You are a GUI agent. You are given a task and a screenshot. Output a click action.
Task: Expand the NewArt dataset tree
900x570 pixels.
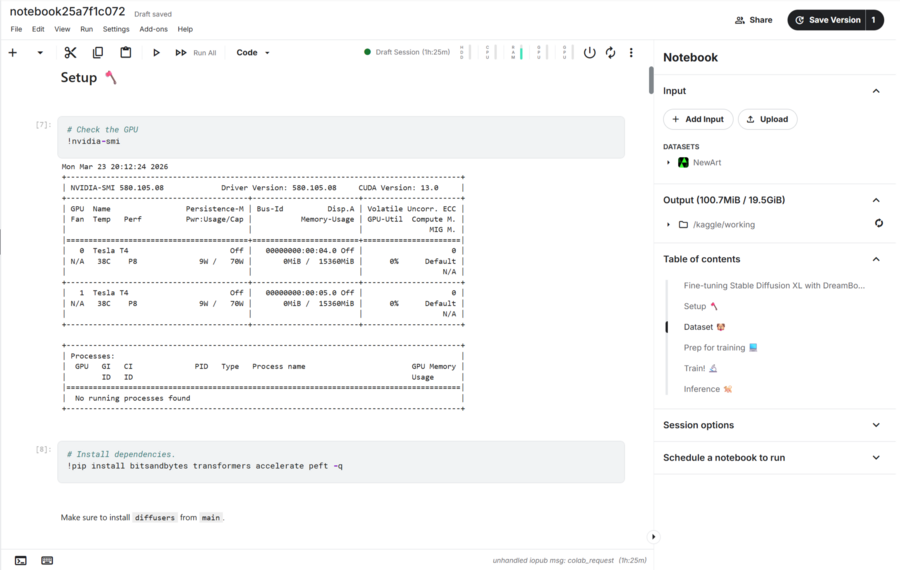point(668,162)
